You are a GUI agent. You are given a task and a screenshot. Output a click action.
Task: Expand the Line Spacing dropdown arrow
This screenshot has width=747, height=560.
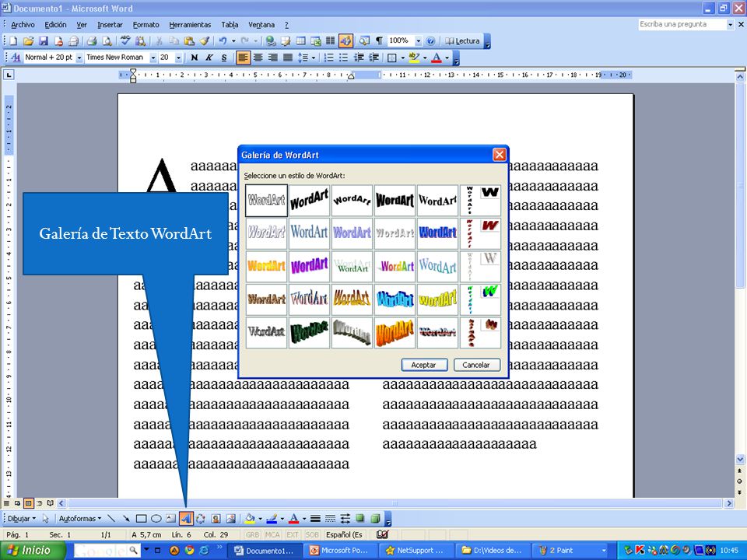pyautogui.click(x=314, y=58)
